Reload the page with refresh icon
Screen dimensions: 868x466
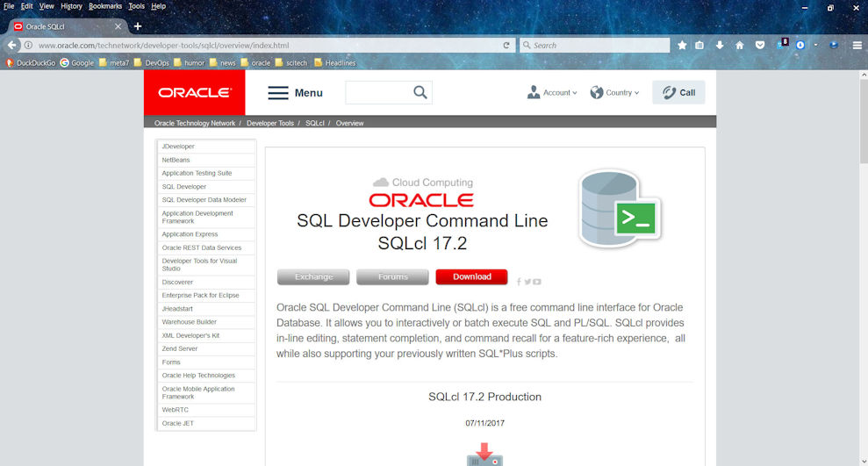pyautogui.click(x=506, y=45)
